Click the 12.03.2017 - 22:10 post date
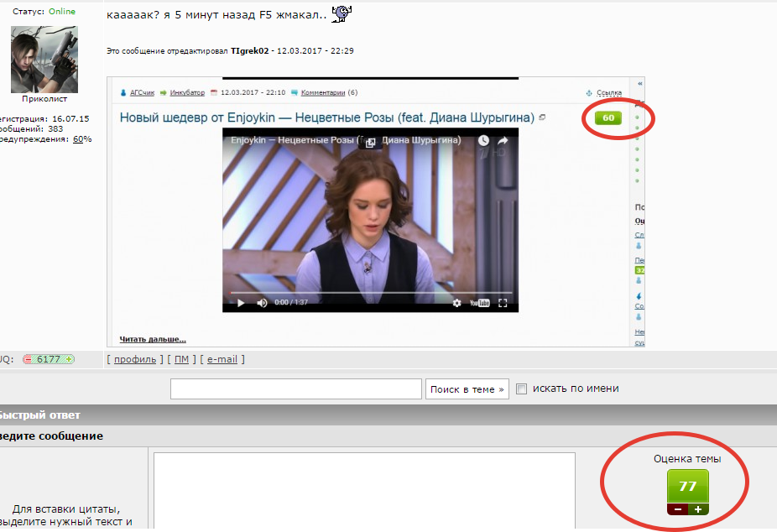777x532 pixels. pos(253,92)
